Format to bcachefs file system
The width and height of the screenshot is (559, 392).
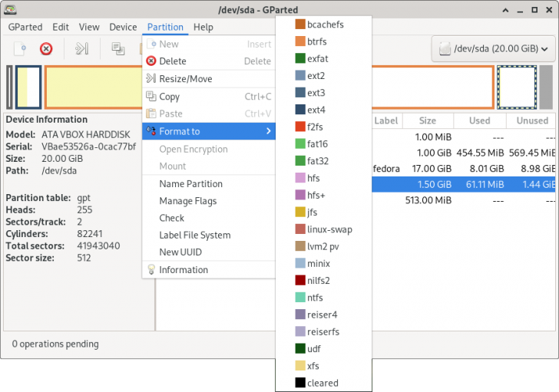click(x=324, y=25)
